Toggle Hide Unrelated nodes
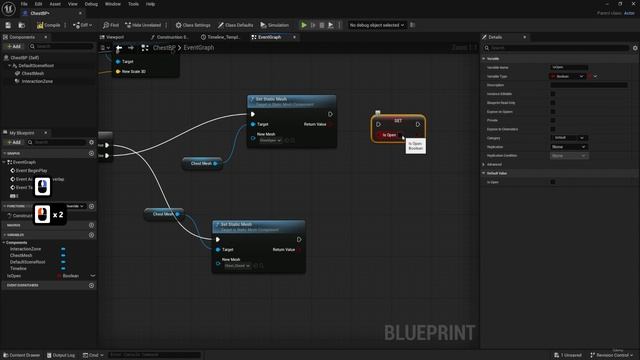 click(143, 25)
